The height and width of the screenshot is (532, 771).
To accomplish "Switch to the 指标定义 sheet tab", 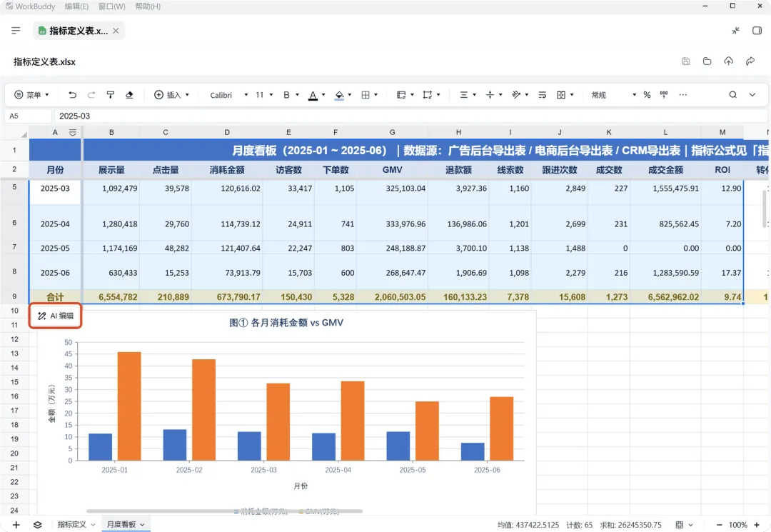I will 76,525.
